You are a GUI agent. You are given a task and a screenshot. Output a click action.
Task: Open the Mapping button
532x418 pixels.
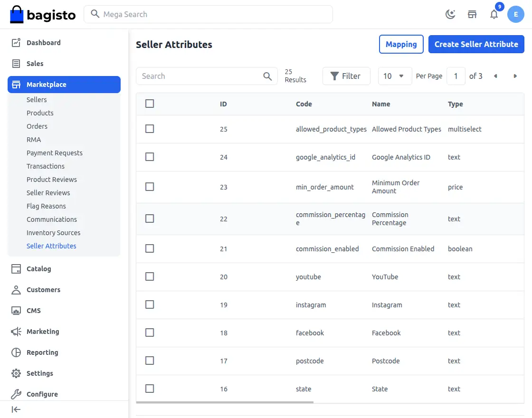tap(401, 44)
